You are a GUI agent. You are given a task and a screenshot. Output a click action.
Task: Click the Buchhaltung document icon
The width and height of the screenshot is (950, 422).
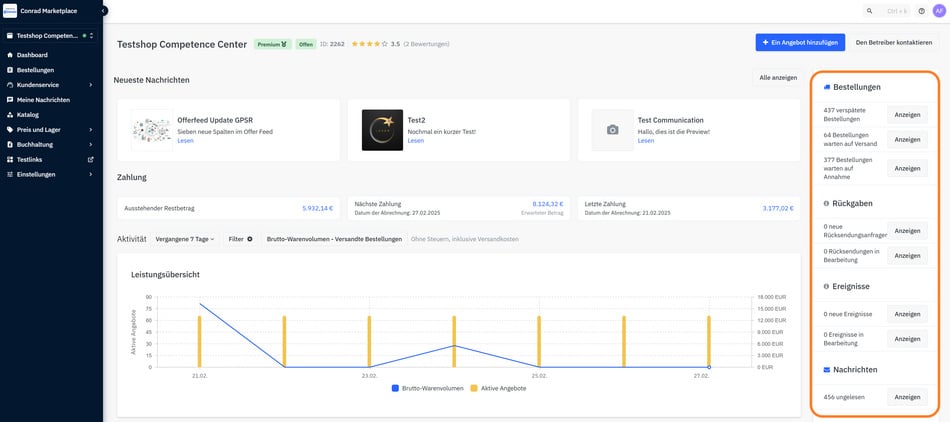point(10,145)
